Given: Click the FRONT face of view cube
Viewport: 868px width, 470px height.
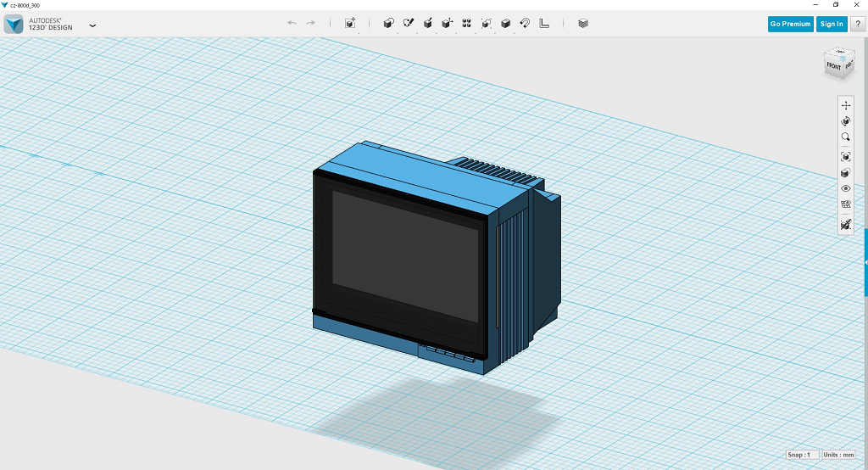Looking at the screenshot, I should [833, 65].
